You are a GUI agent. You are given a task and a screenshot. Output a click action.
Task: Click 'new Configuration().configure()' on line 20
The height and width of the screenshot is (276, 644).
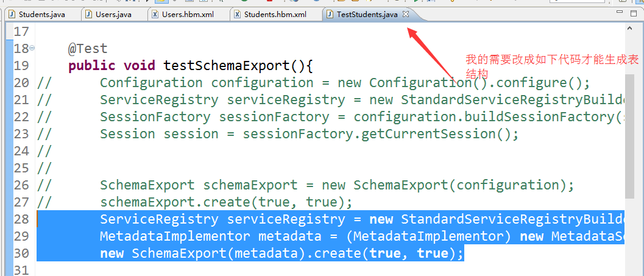(459, 83)
